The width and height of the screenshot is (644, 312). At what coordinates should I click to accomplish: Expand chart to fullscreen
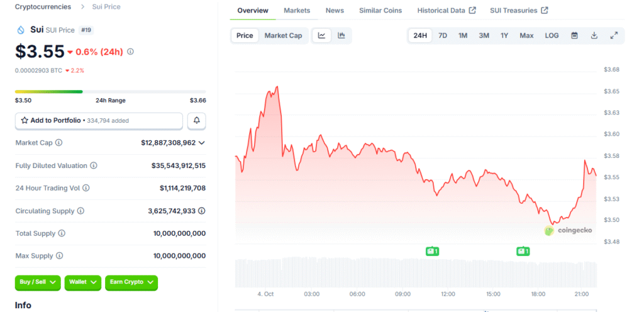tap(614, 36)
